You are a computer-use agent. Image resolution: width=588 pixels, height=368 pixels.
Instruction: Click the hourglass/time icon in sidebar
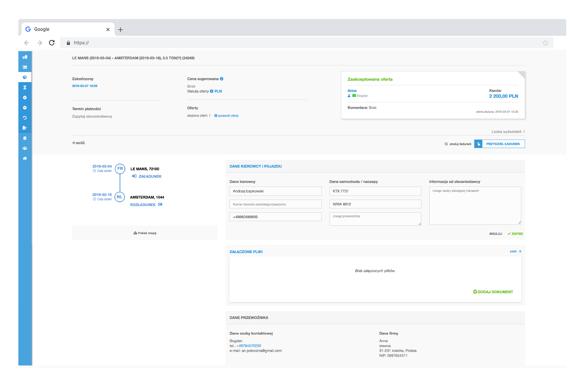click(x=24, y=87)
